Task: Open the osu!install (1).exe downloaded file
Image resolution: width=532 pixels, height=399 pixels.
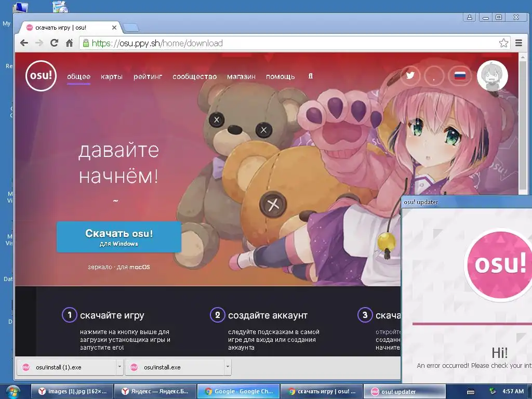Action: click(67, 367)
